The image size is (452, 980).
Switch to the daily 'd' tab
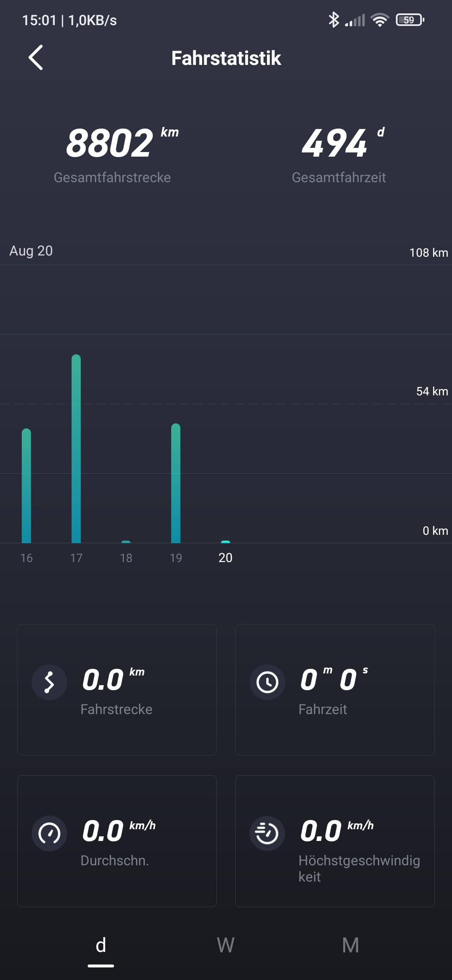point(101,946)
